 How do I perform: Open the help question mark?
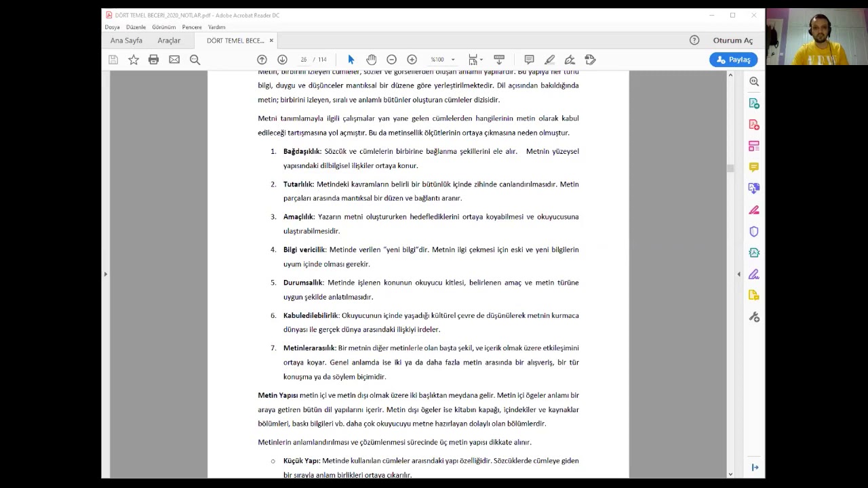coord(694,40)
